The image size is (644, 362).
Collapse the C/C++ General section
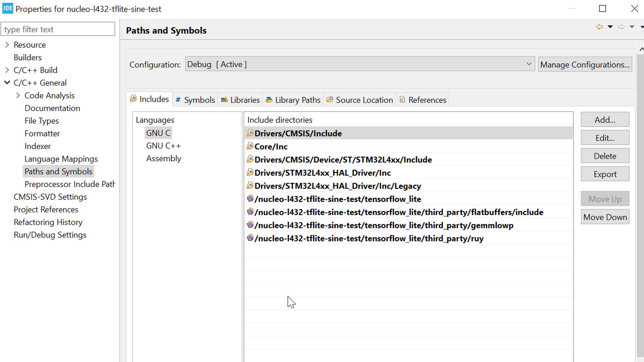coord(7,82)
